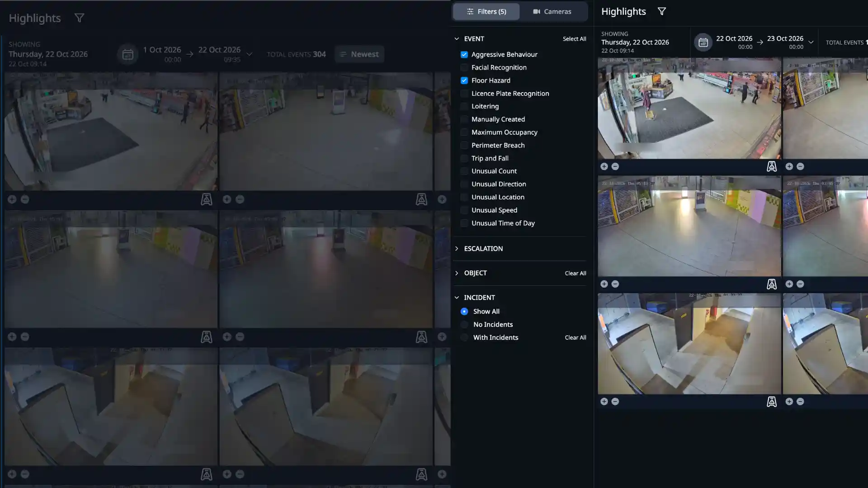
Task: Collapse the EVENT filter section
Action: 457,39
